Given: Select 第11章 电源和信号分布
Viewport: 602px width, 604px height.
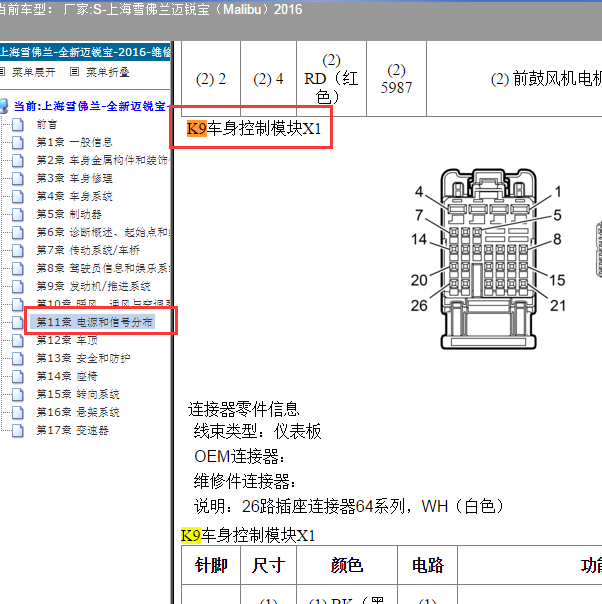Looking at the screenshot, I should tap(95, 322).
